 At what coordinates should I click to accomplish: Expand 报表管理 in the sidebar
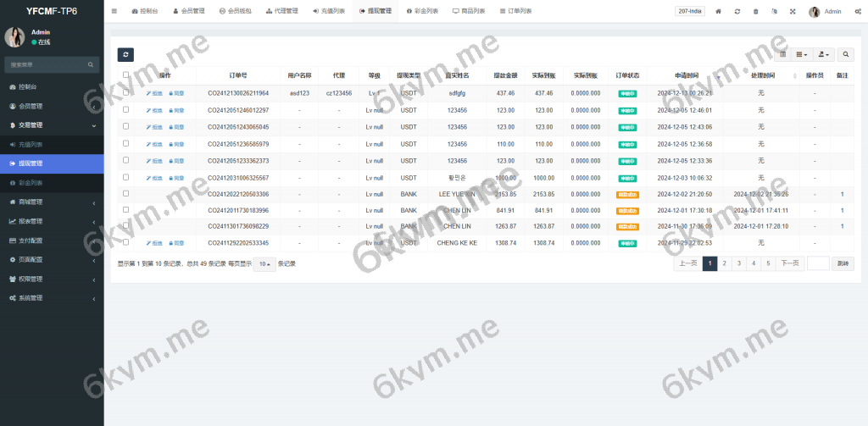click(x=52, y=221)
